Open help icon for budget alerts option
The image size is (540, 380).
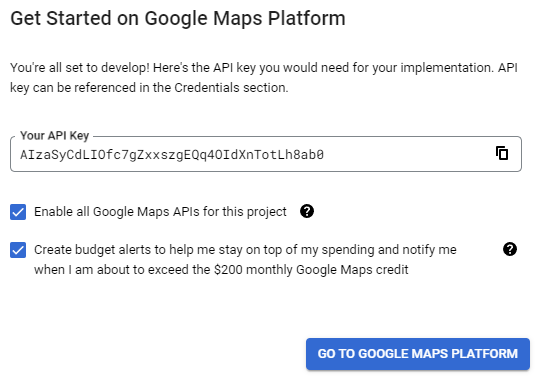click(x=510, y=249)
